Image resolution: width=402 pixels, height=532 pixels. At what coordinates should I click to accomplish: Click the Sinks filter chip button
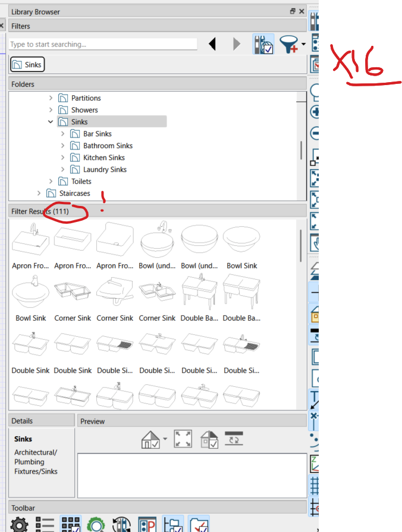[x=27, y=64]
